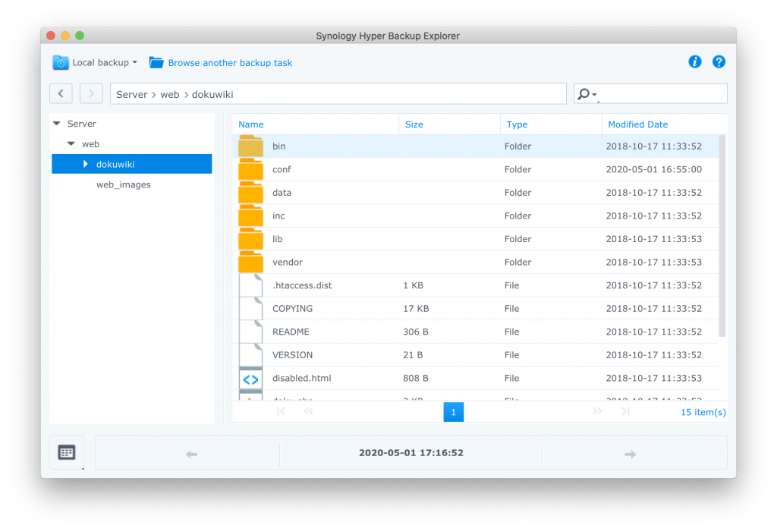Select the vendor folder name

[x=288, y=263]
